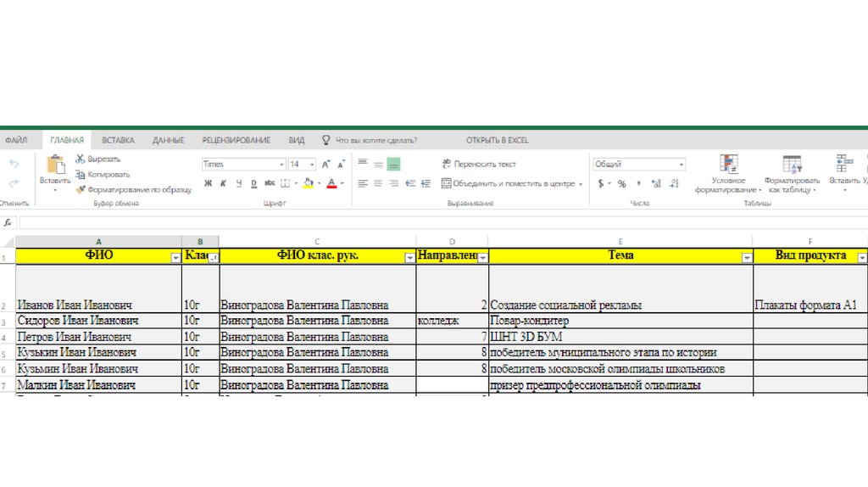Switch to the ВСТАВКА ribbon tab
This screenshot has width=868, height=487.
[x=118, y=140]
